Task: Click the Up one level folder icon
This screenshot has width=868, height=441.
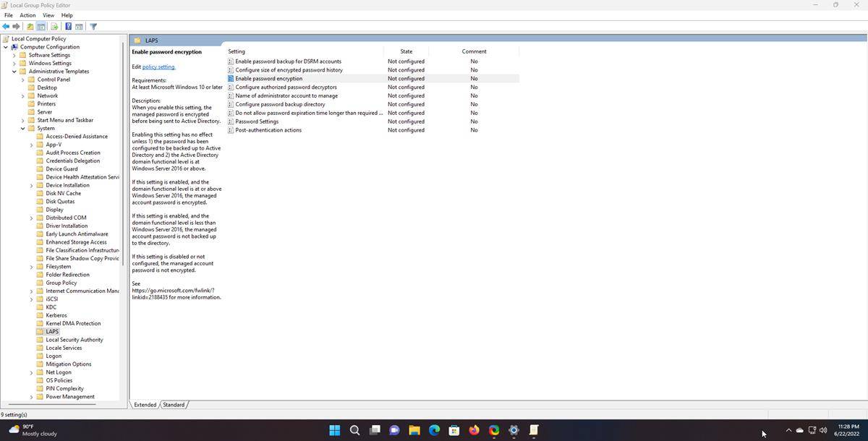Action: [30, 27]
